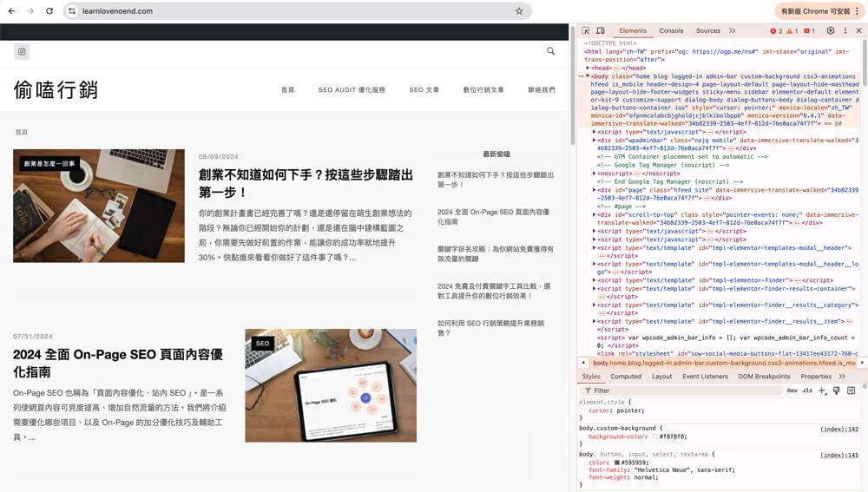The height and width of the screenshot is (492, 868).
Task: Open the yellow warning count badge
Action: coord(792,31)
